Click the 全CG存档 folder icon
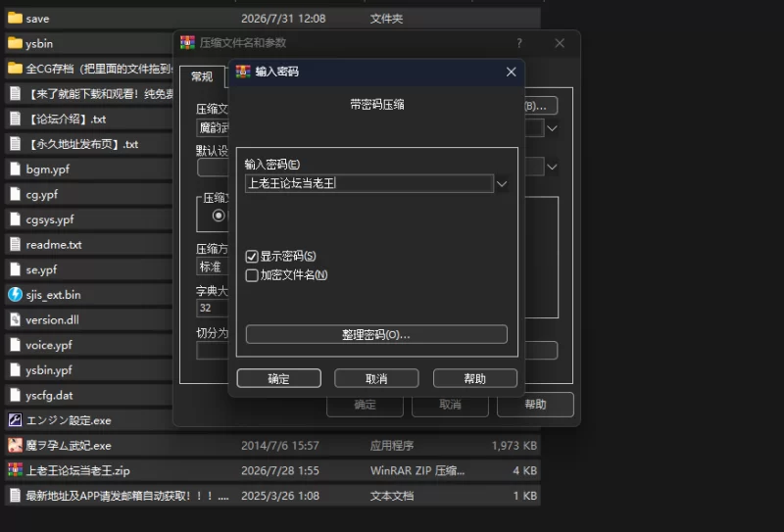 click(15, 69)
